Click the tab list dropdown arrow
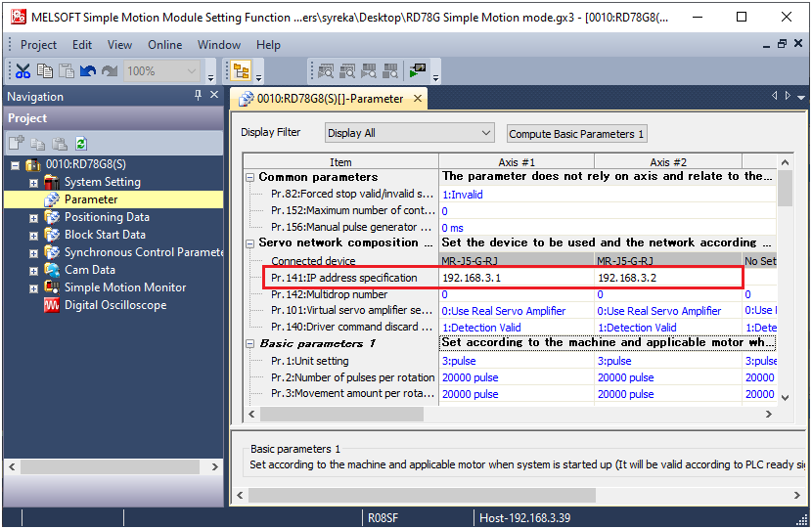The image size is (812, 529). pyautogui.click(x=801, y=97)
